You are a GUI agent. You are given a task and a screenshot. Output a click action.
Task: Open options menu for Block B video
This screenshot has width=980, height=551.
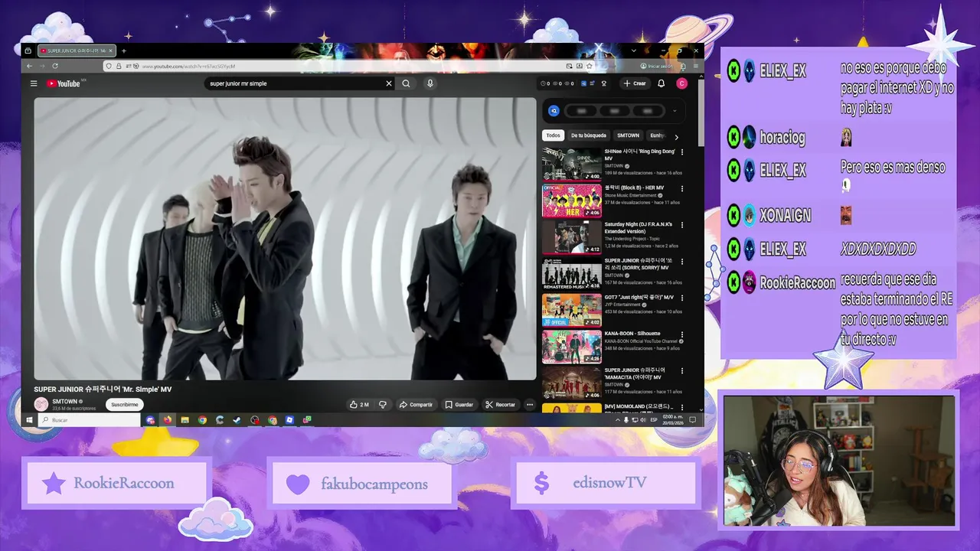tap(682, 188)
